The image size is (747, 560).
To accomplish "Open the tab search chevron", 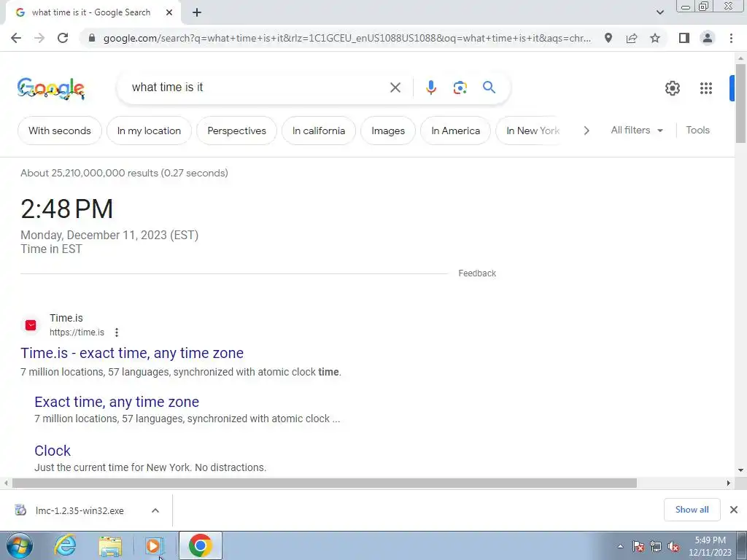I will 659,12.
